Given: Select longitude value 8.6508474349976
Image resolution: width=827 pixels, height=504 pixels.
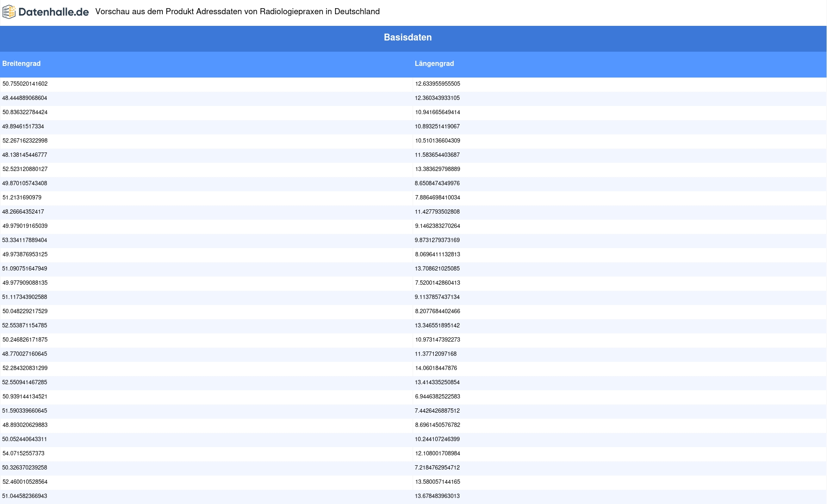Looking at the screenshot, I should [x=437, y=184].
